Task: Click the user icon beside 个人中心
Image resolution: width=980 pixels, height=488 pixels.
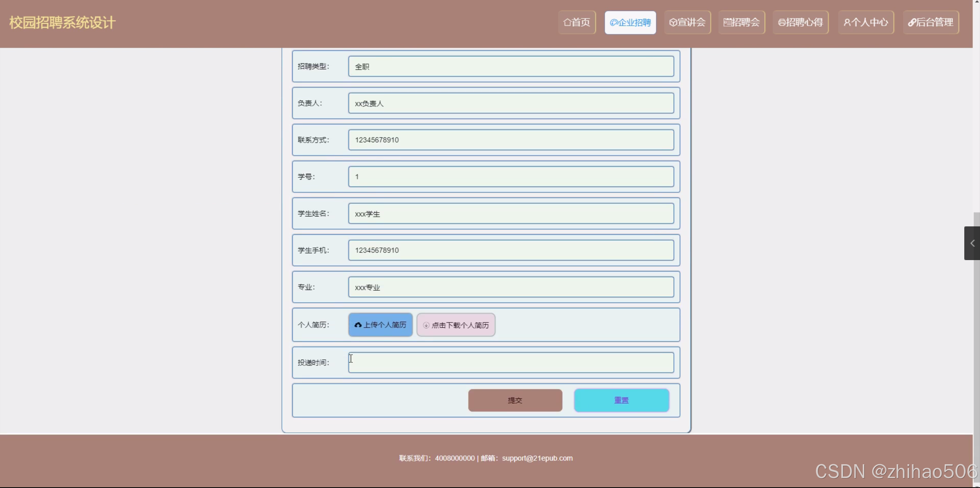Action: pos(847,23)
